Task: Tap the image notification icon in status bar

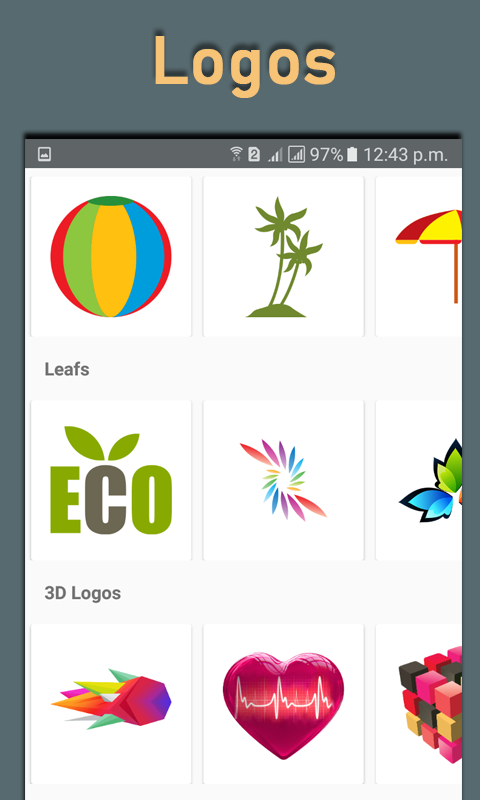Action: [44, 154]
